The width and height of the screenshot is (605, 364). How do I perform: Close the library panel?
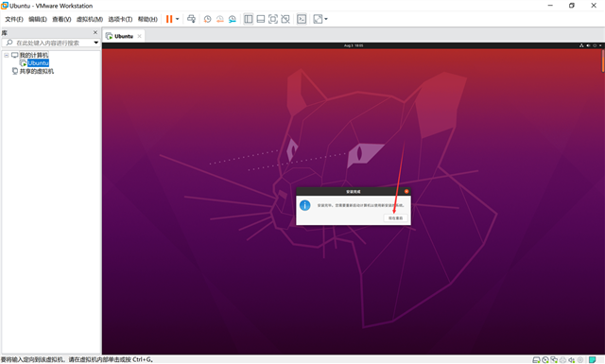pyautogui.click(x=95, y=32)
